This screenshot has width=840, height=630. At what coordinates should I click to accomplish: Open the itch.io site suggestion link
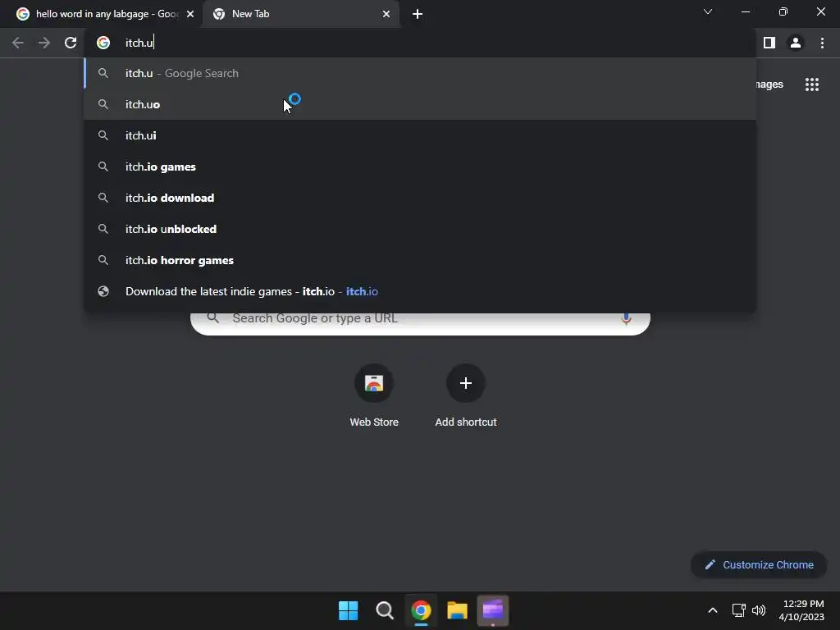click(x=420, y=291)
